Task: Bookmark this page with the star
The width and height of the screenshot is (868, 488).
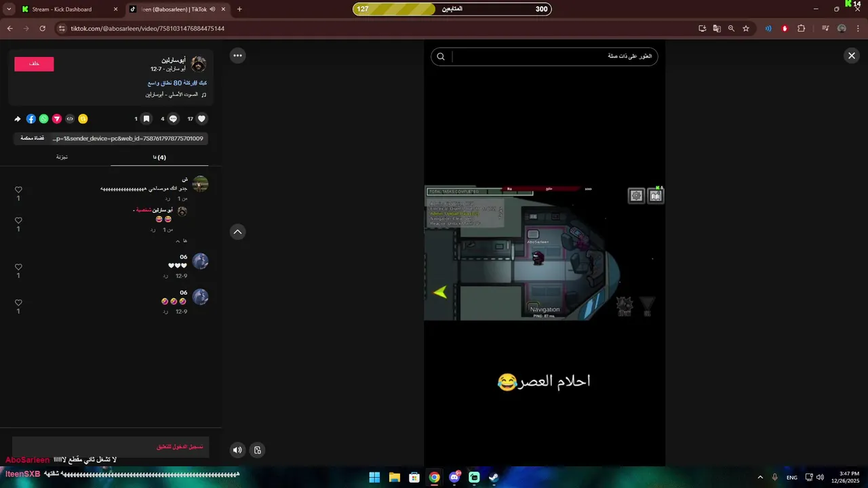Action: [x=746, y=28]
